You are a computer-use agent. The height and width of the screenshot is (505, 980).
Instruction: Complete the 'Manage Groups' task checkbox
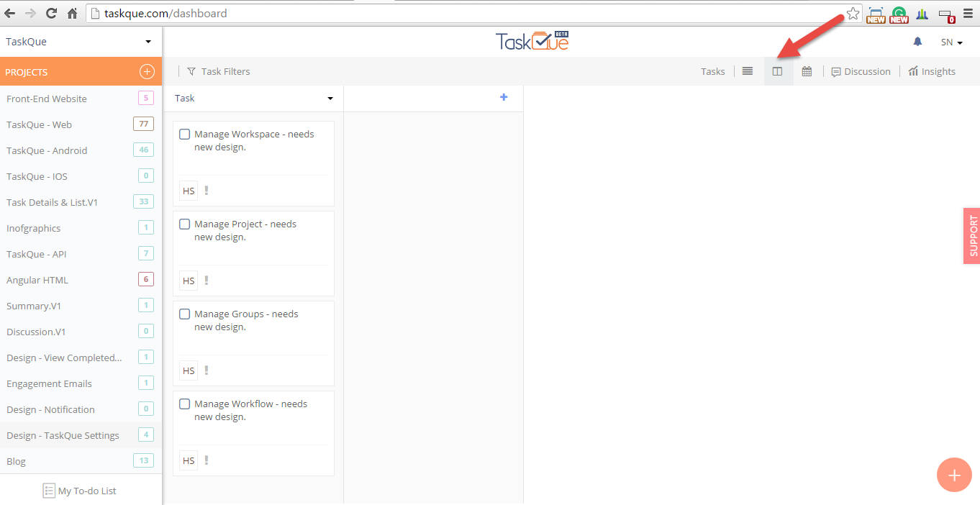tap(184, 314)
